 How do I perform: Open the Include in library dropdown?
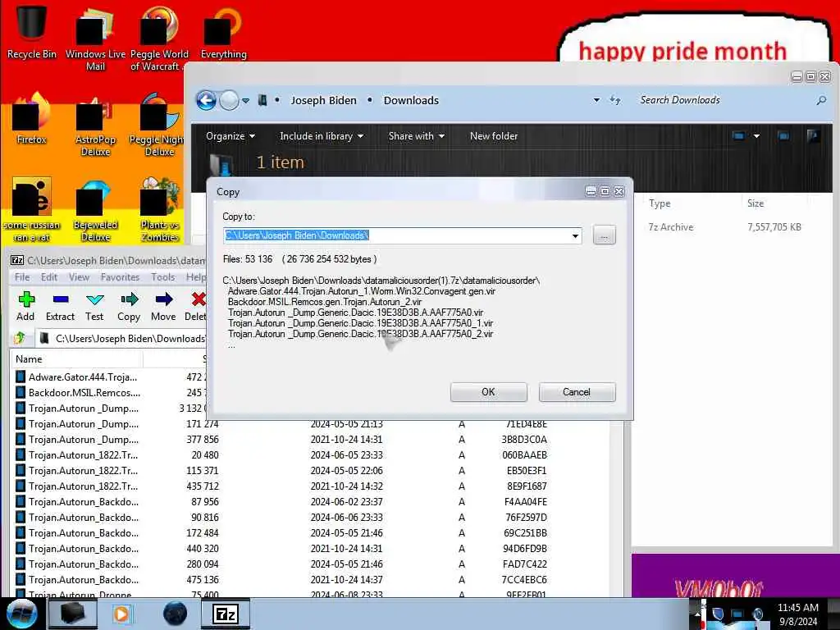tap(322, 136)
